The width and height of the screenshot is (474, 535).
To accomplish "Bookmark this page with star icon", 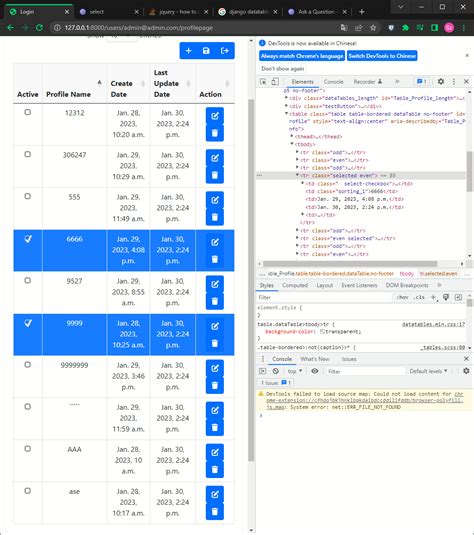I will (373, 28).
